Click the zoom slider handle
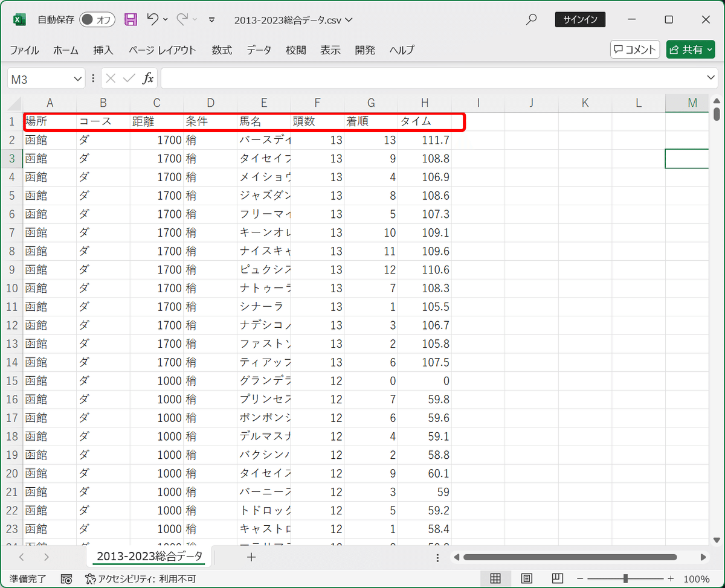The width and height of the screenshot is (725, 588). pos(626,578)
